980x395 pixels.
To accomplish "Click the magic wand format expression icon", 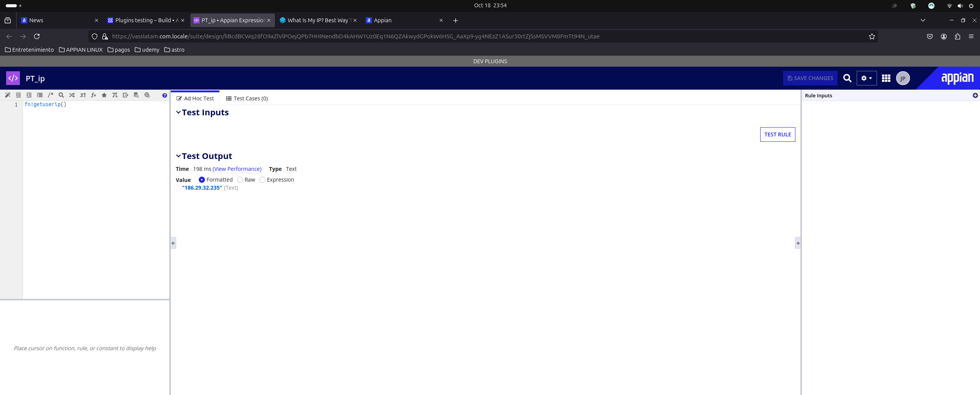I will coord(8,95).
